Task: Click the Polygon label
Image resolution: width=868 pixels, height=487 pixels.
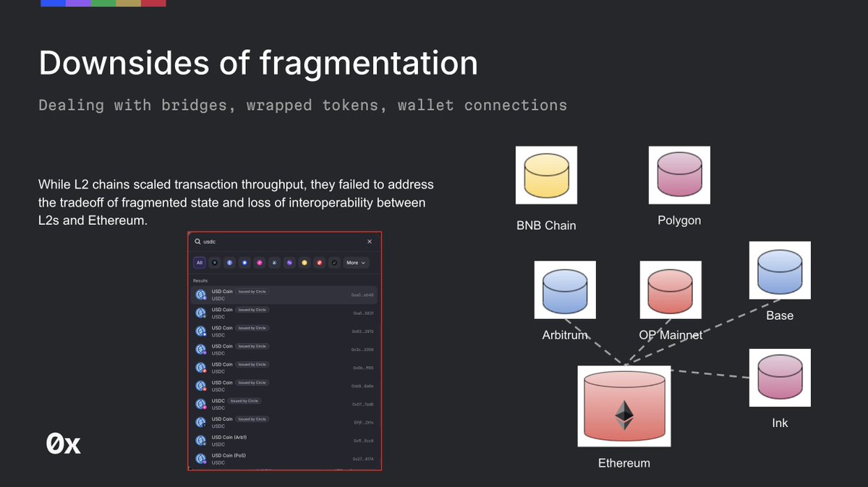Action: pos(679,220)
